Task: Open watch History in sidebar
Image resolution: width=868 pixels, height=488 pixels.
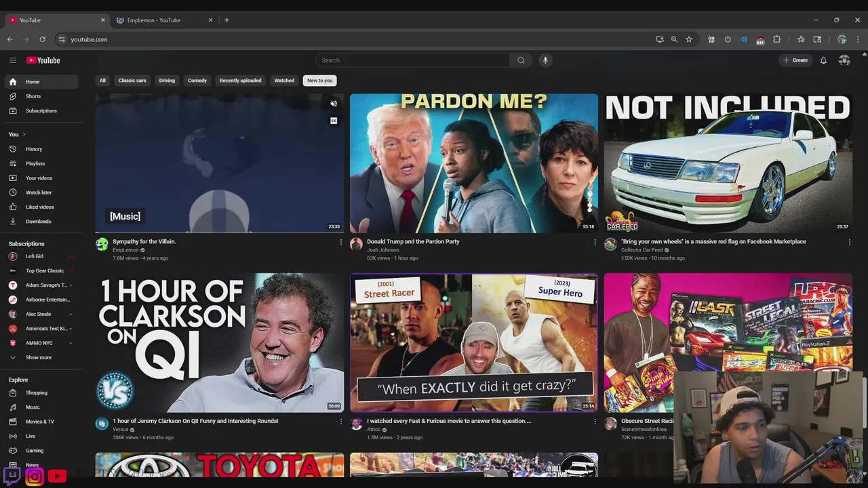Action: (41, 149)
